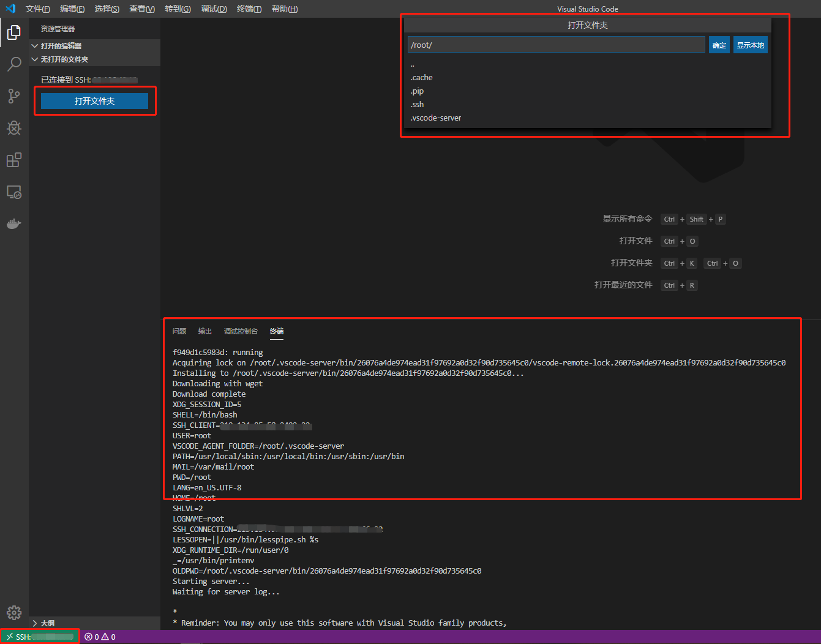Open the 终端(T) menu
The image size is (821, 644).
tap(249, 9)
